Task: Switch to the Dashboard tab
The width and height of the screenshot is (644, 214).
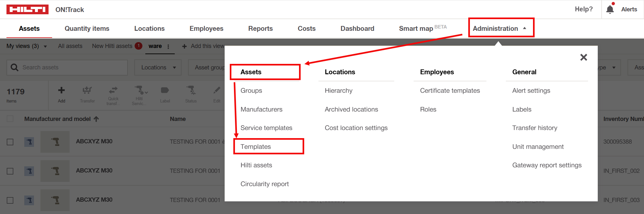Action: coord(357,29)
